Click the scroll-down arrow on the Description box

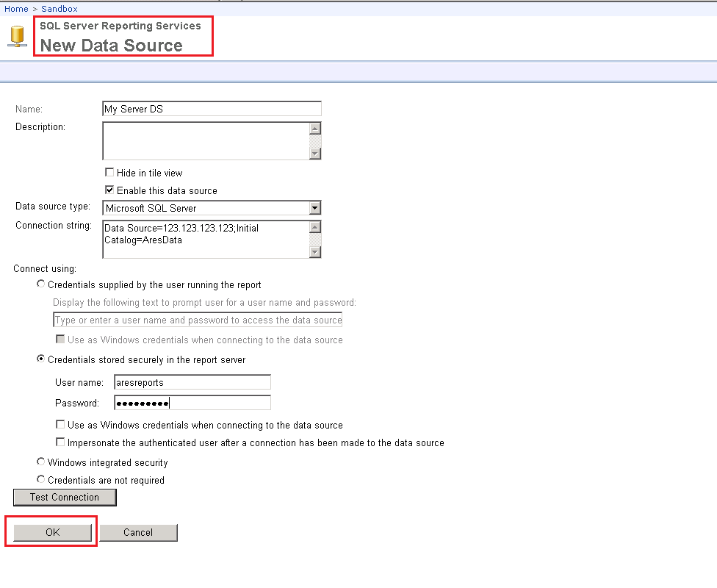[315, 154]
